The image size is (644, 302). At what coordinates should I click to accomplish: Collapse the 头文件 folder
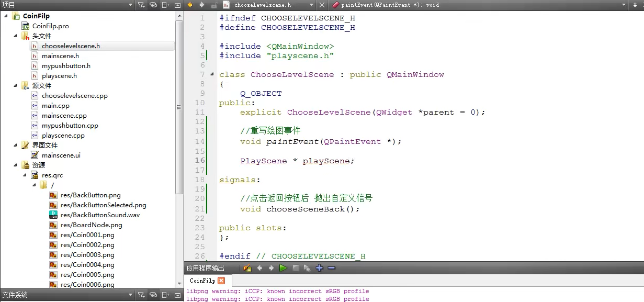15,36
